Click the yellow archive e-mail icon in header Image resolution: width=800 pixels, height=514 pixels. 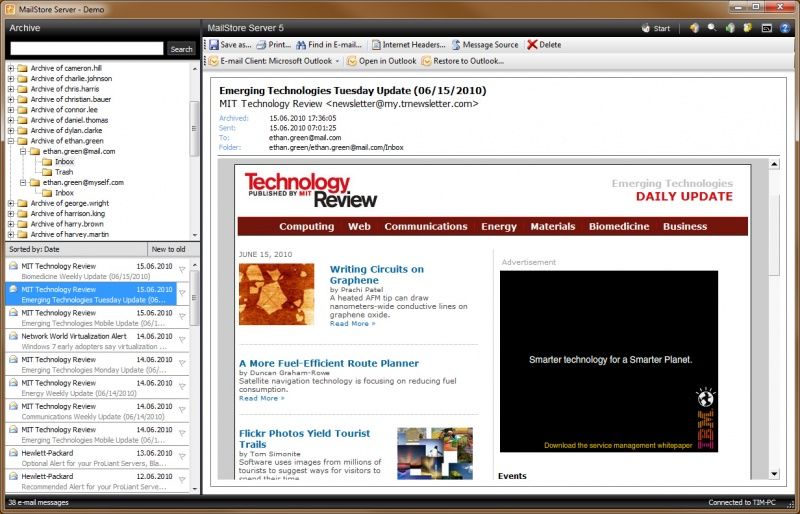694,28
